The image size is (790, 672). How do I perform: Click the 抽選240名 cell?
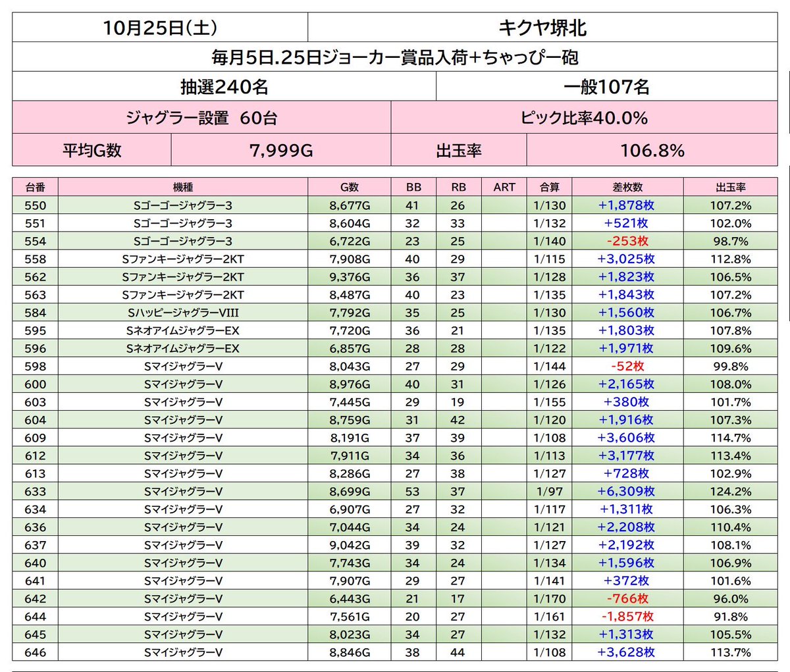point(224,86)
